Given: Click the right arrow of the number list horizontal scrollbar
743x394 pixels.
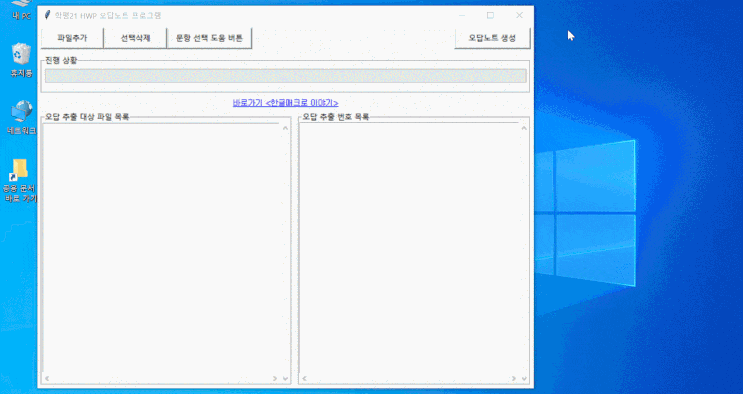Looking at the screenshot, I should [x=514, y=378].
